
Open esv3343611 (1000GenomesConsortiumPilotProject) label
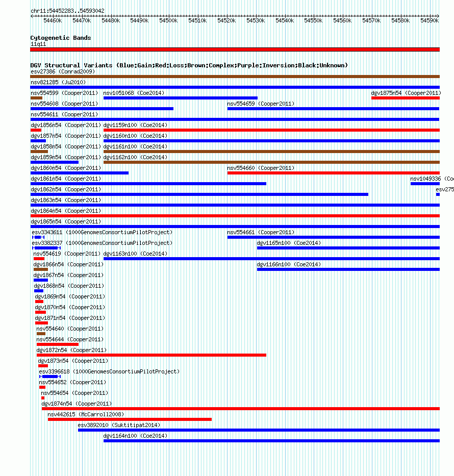click(102, 232)
